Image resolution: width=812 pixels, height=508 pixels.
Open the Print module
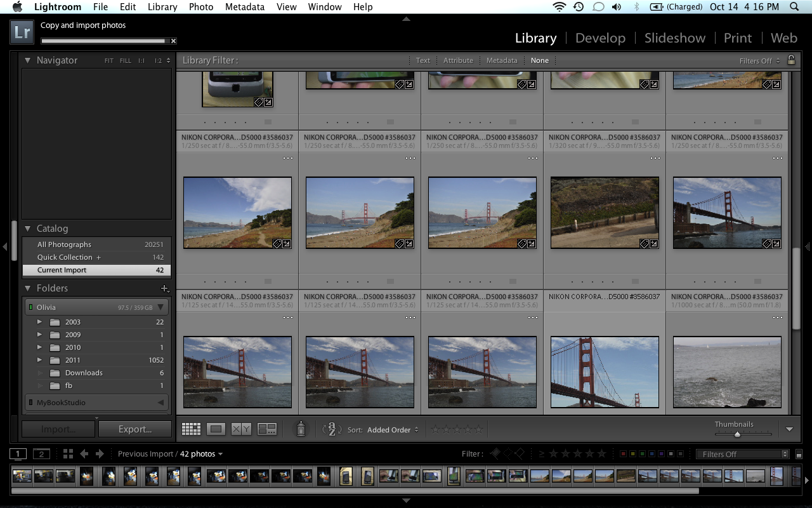point(738,38)
